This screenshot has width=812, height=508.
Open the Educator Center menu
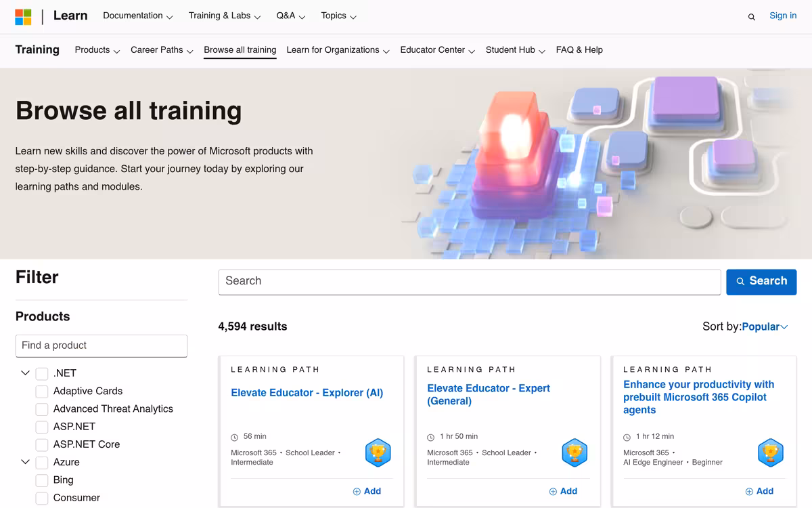(x=438, y=50)
